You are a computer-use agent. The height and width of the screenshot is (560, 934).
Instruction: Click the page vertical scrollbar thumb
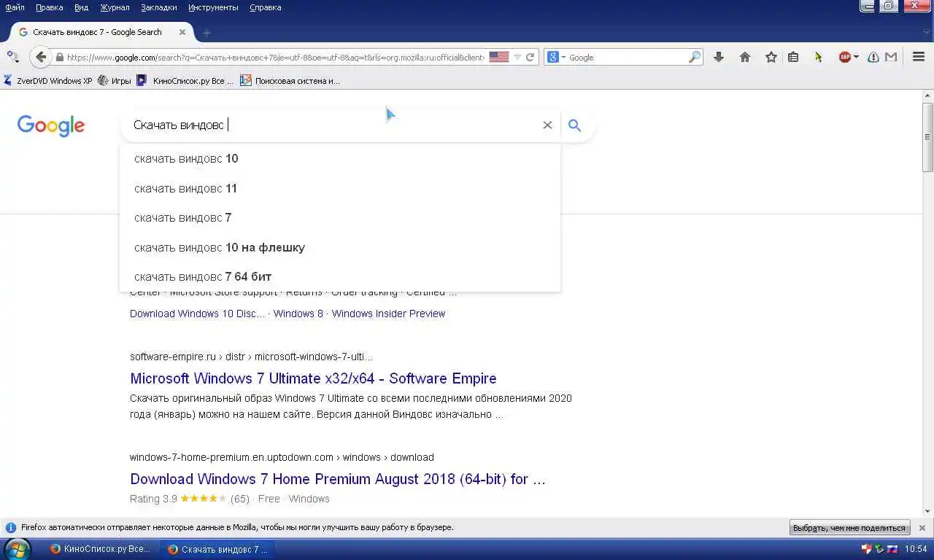tap(927, 137)
